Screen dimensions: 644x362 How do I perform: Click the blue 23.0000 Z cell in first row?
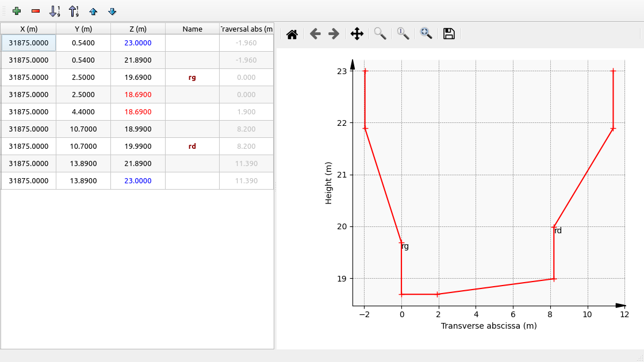click(138, 43)
